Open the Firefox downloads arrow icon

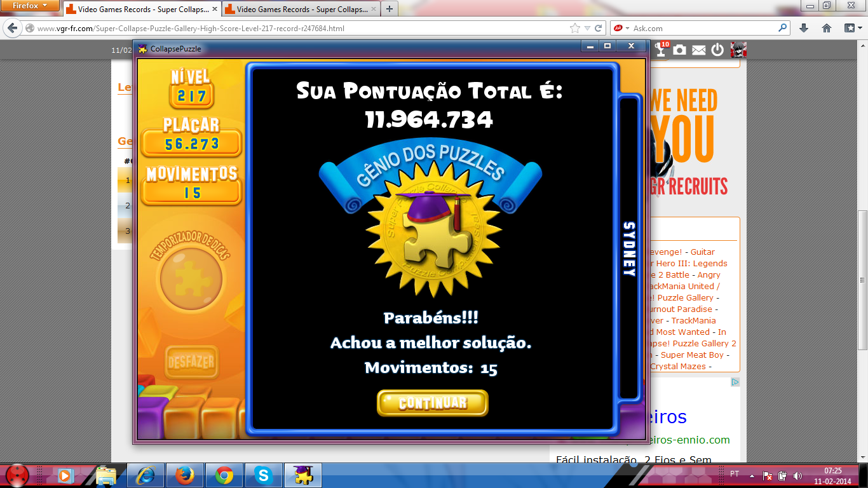[804, 28]
